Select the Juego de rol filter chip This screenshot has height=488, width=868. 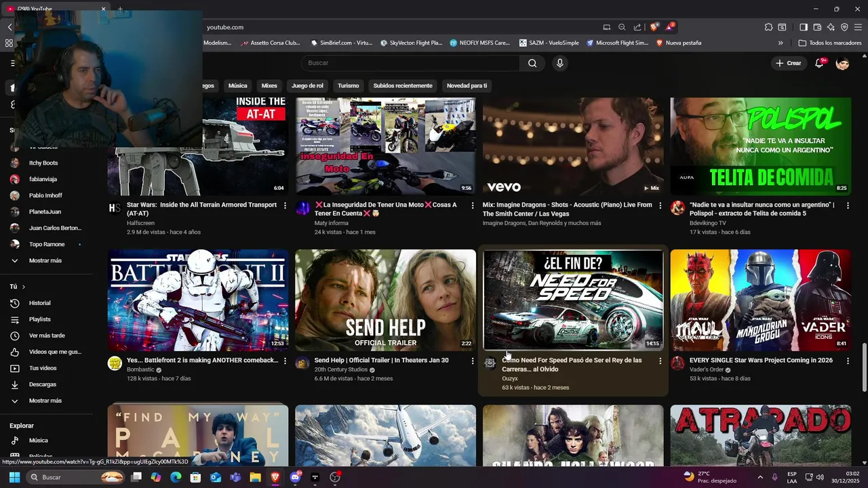point(307,86)
